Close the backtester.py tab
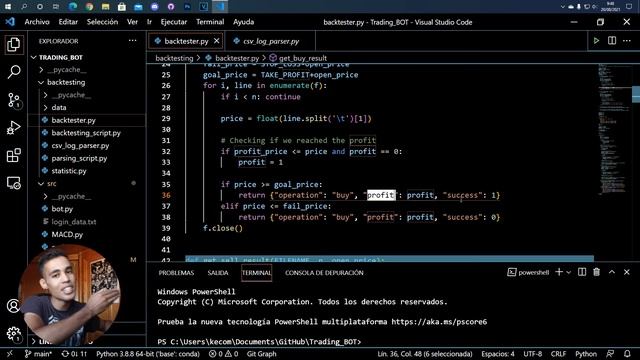 [x=217, y=41]
